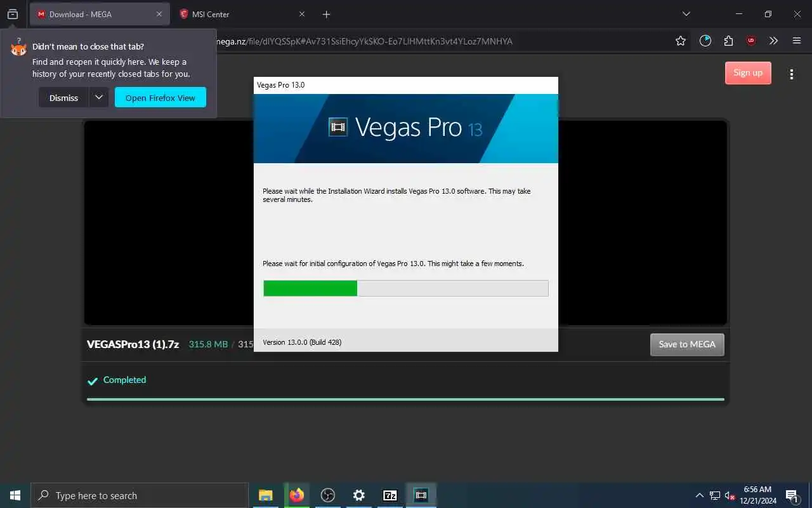Open the uBlock Origin extension icon
This screenshot has height=508, width=812.
point(751,41)
